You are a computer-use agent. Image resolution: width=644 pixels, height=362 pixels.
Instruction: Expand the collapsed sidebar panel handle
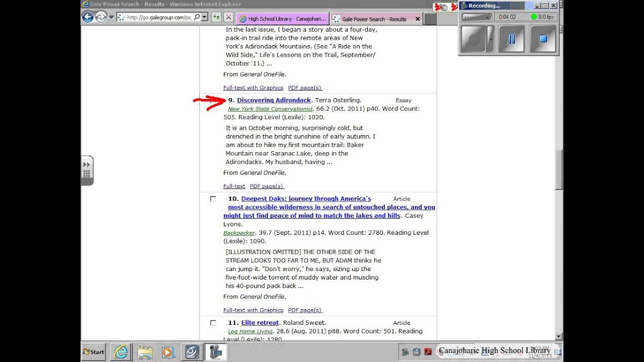coord(87,170)
